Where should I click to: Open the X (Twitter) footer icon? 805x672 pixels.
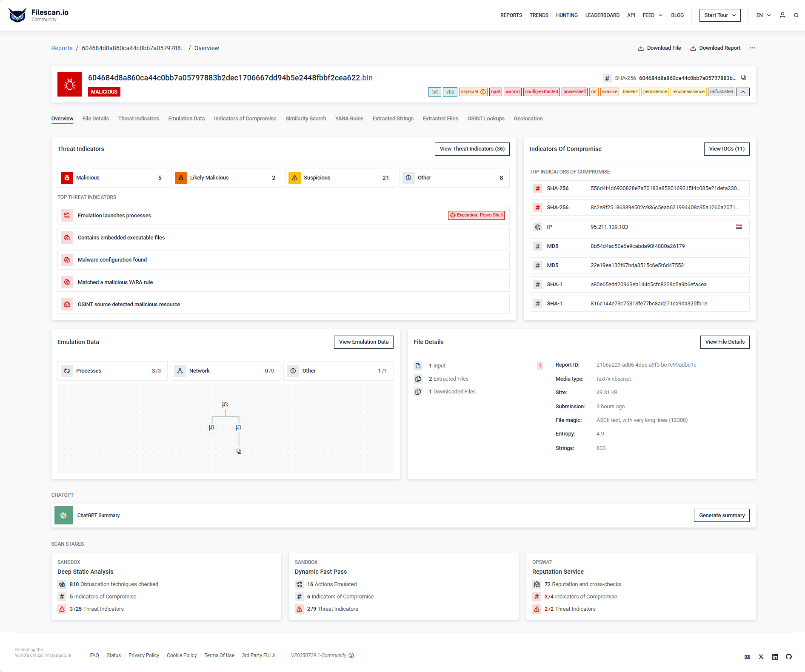click(x=761, y=657)
